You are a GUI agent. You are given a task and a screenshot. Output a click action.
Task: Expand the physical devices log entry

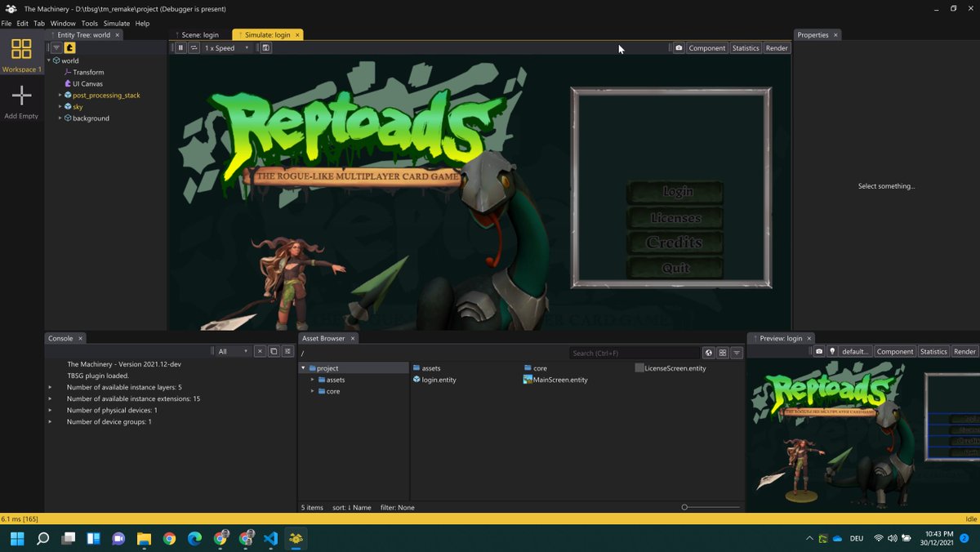(x=50, y=410)
